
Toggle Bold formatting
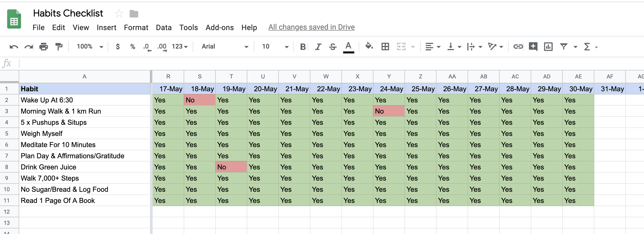coord(303,47)
